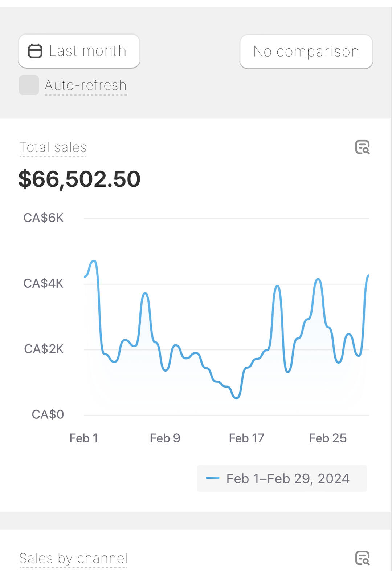
Task: Click the Feb 1–Feb 29, 2024 legend label
Action: [288, 478]
